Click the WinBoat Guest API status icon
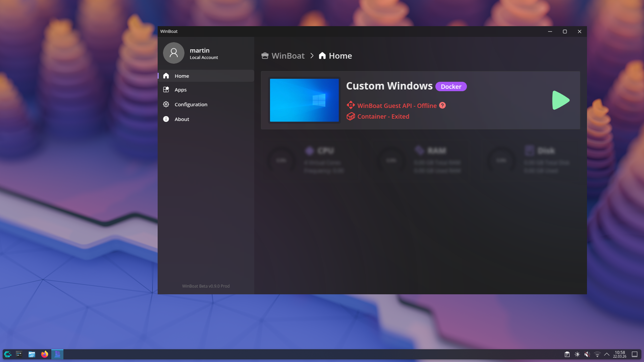 point(351,105)
